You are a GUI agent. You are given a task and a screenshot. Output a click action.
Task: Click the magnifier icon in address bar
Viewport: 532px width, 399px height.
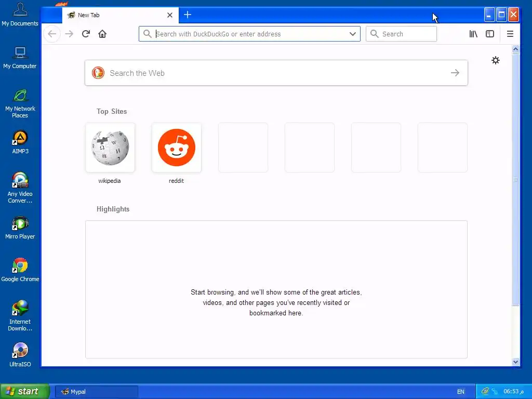(x=147, y=34)
